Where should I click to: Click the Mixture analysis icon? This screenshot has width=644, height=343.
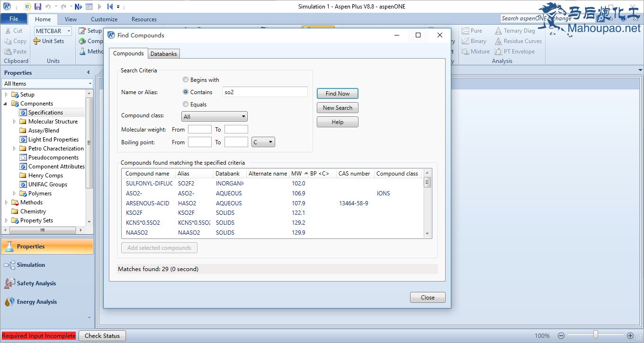[x=465, y=52]
